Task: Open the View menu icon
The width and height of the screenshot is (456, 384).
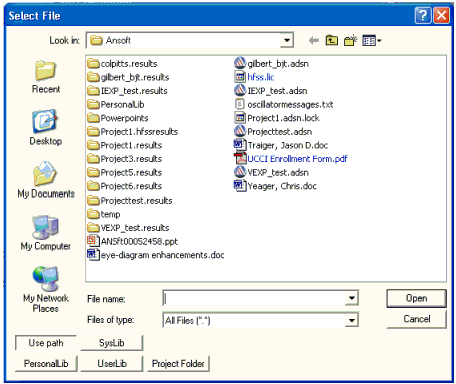Action: click(x=371, y=41)
